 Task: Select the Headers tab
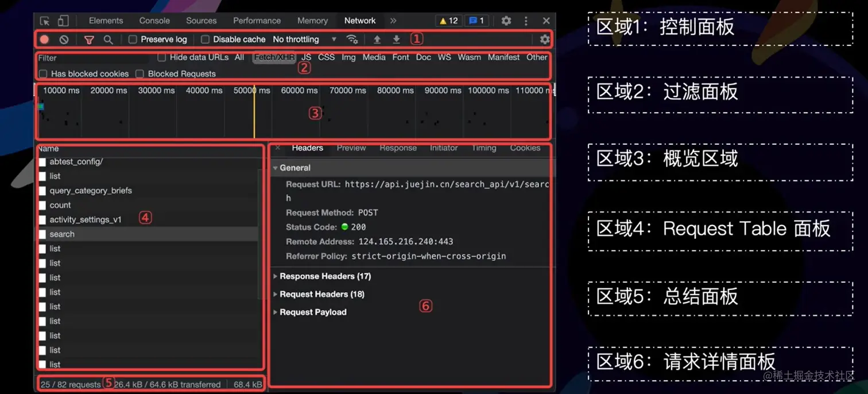click(307, 148)
